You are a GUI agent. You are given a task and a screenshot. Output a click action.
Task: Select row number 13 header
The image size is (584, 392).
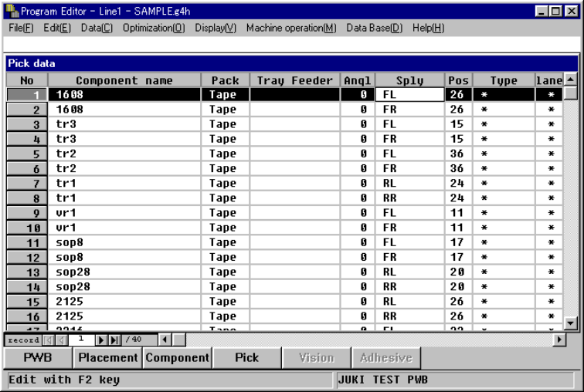pyautogui.click(x=27, y=272)
